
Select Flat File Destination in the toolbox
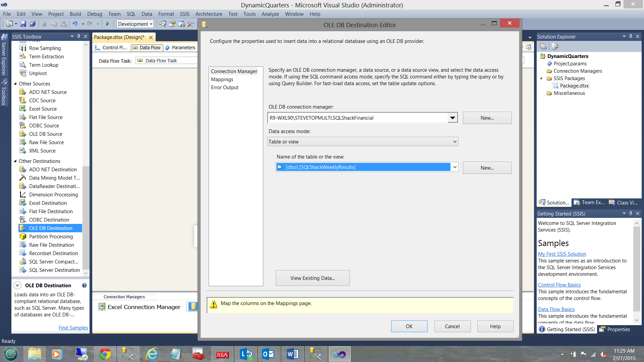point(51,212)
